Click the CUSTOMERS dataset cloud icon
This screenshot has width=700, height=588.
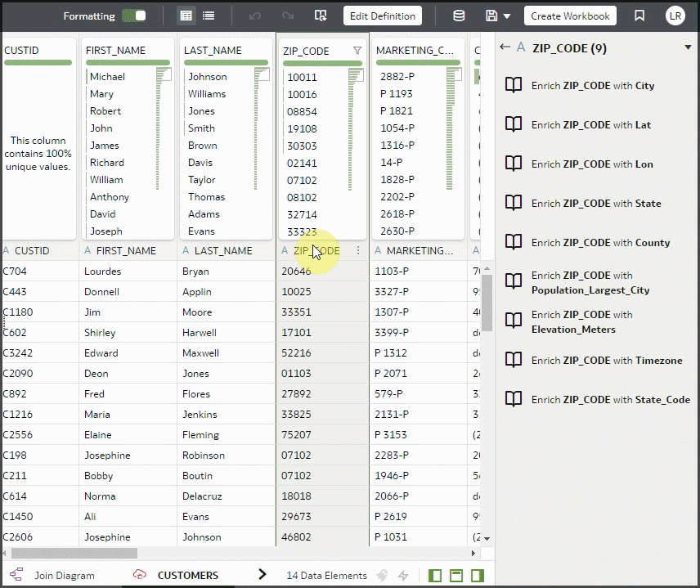click(x=140, y=574)
